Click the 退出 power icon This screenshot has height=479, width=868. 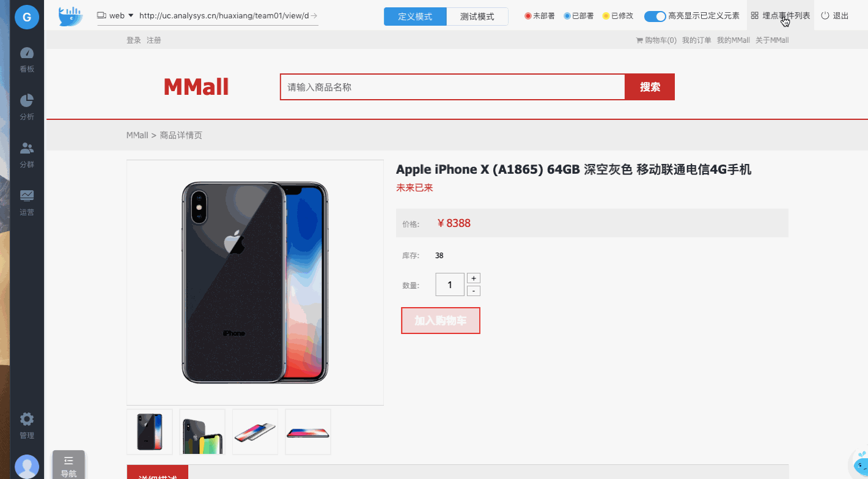pos(825,15)
